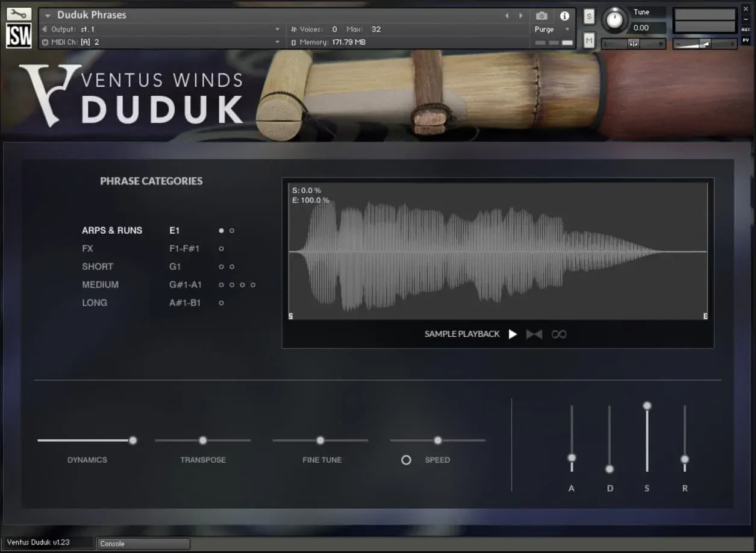The image size is (756, 553).
Task: Click the output volume slider
Action: pyautogui.click(x=705, y=43)
